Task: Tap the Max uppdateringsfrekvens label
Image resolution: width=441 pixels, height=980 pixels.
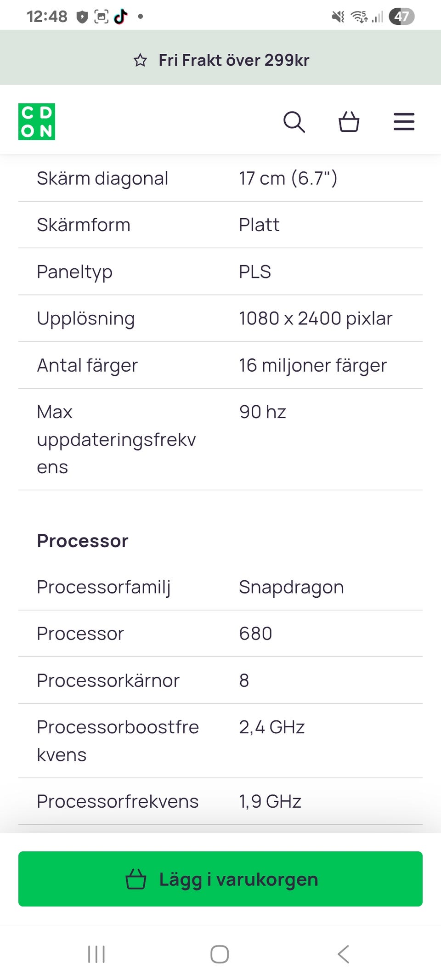Action: [116, 439]
